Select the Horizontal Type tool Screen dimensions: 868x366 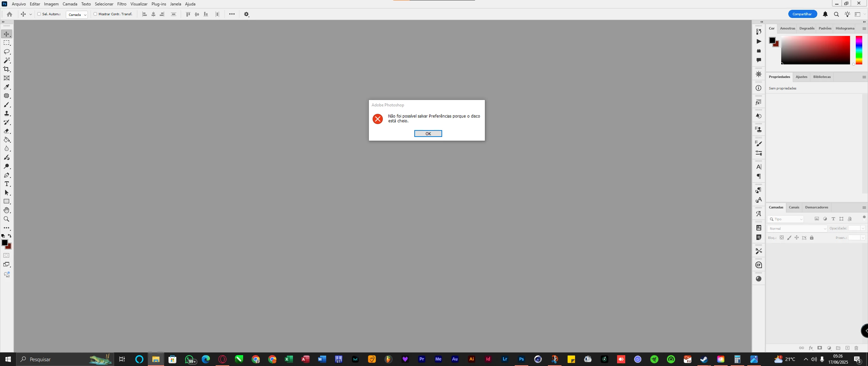[x=6, y=184]
